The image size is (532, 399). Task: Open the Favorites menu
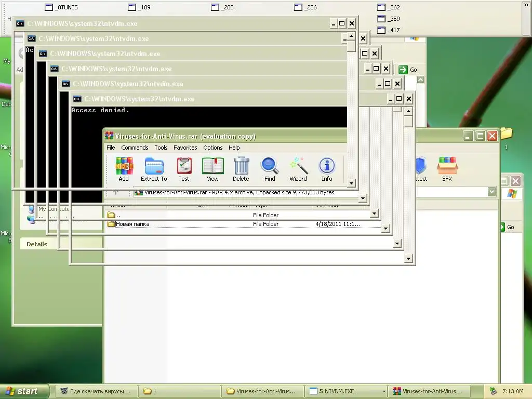(185, 148)
